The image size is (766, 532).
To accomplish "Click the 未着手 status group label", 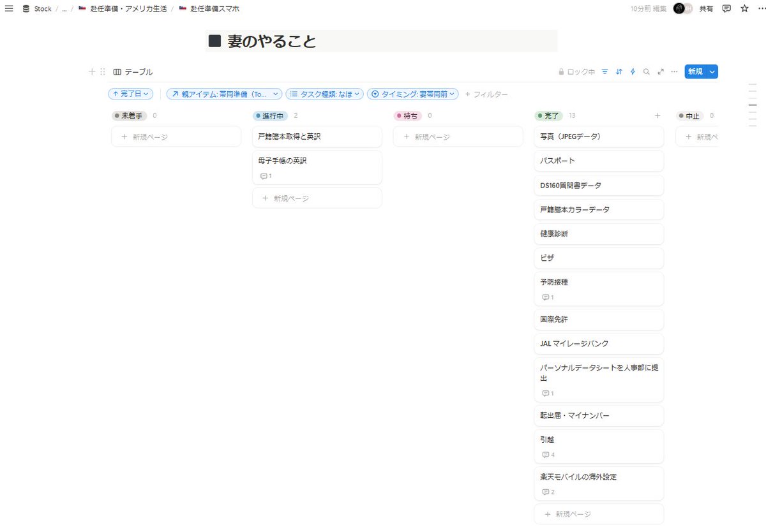I will [130, 116].
